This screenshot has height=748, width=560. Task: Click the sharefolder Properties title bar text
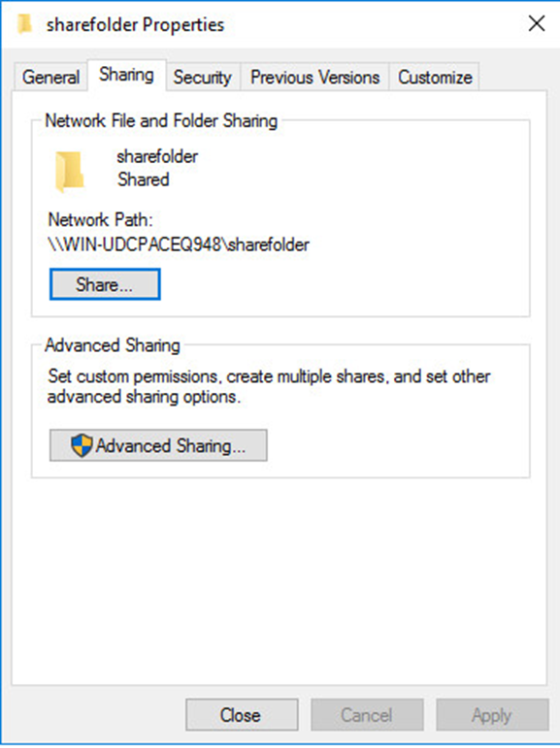click(x=135, y=24)
